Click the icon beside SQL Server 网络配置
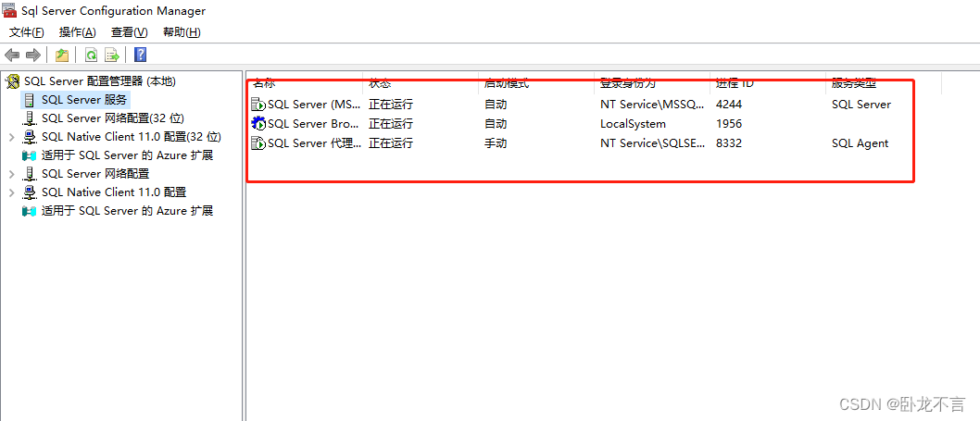This screenshot has width=980, height=421. point(30,174)
